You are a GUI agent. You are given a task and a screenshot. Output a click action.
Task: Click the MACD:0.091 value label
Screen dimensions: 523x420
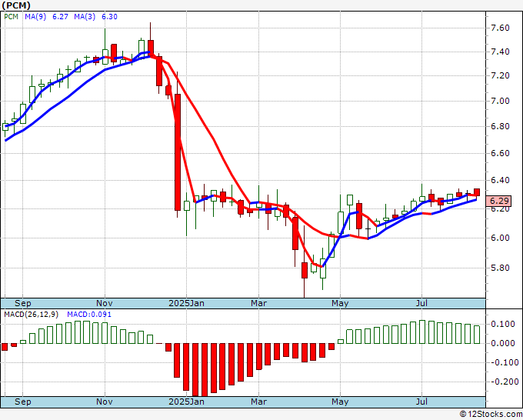(89, 315)
